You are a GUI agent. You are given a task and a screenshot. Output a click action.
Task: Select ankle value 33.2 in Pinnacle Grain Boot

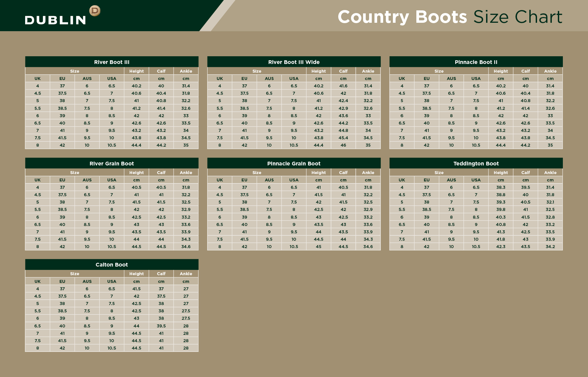click(368, 217)
